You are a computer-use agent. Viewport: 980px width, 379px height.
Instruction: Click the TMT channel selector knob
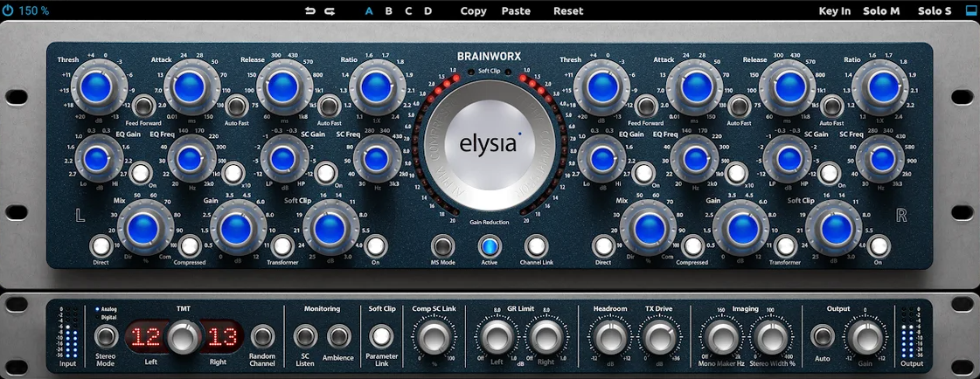click(184, 336)
